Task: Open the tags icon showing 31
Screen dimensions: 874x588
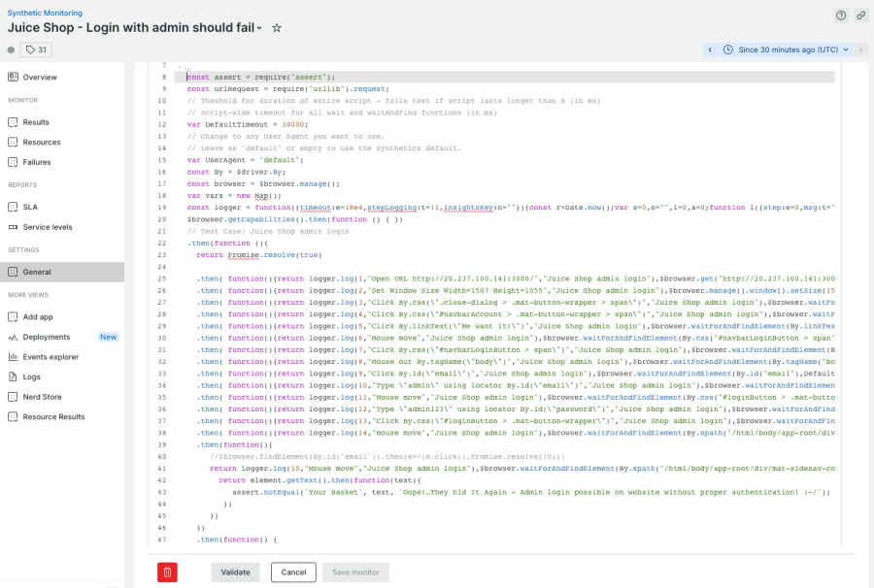Action: click(x=36, y=49)
